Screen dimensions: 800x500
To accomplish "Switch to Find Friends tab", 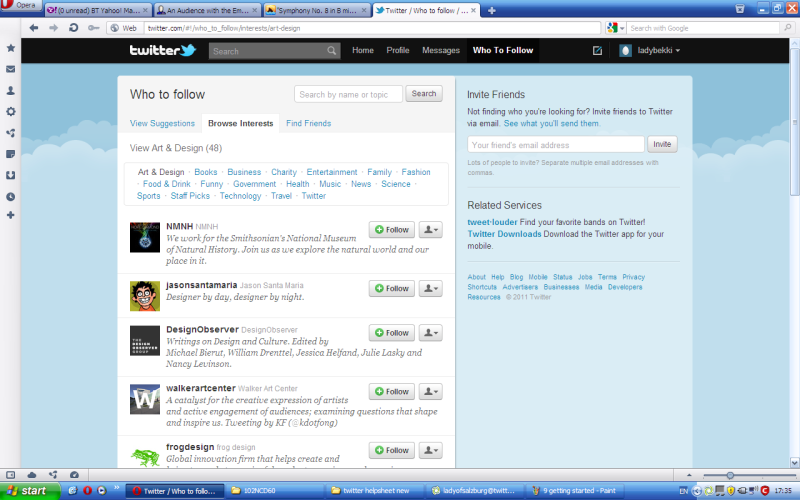I will click(309, 123).
